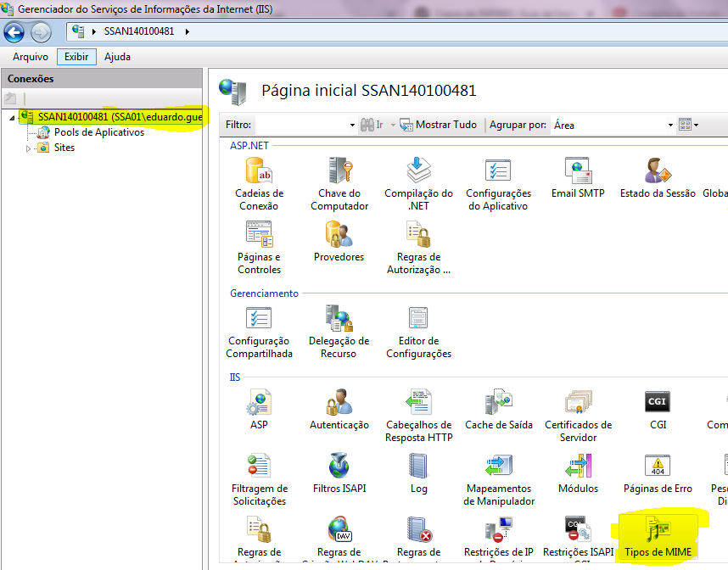Open Páginas de Erro feature

tap(658, 473)
